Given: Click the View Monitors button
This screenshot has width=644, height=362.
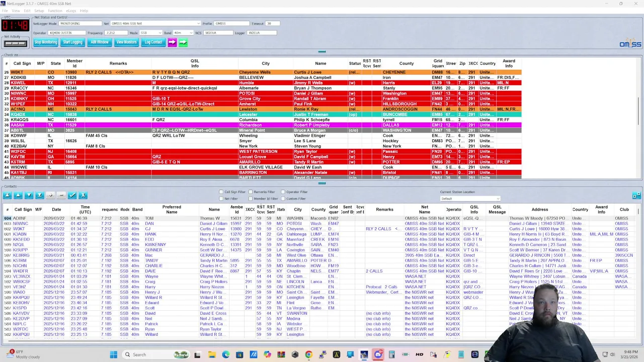Looking at the screenshot, I should pyautogui.click(x=126, y=42).
